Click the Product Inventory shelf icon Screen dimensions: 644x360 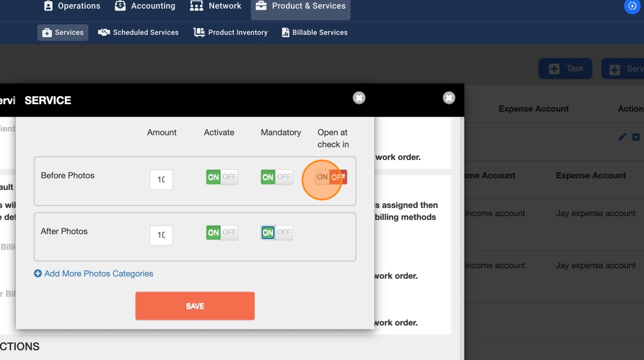point(199,32)
